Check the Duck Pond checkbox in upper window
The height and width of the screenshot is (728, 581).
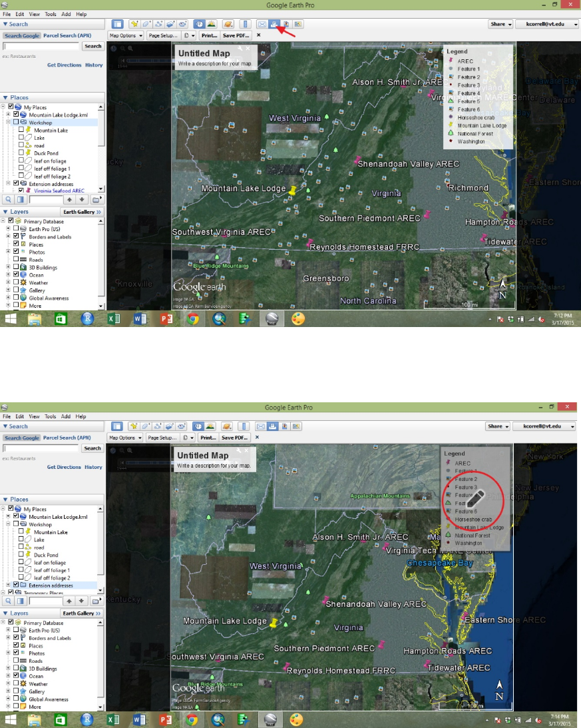tap(21, 153)
